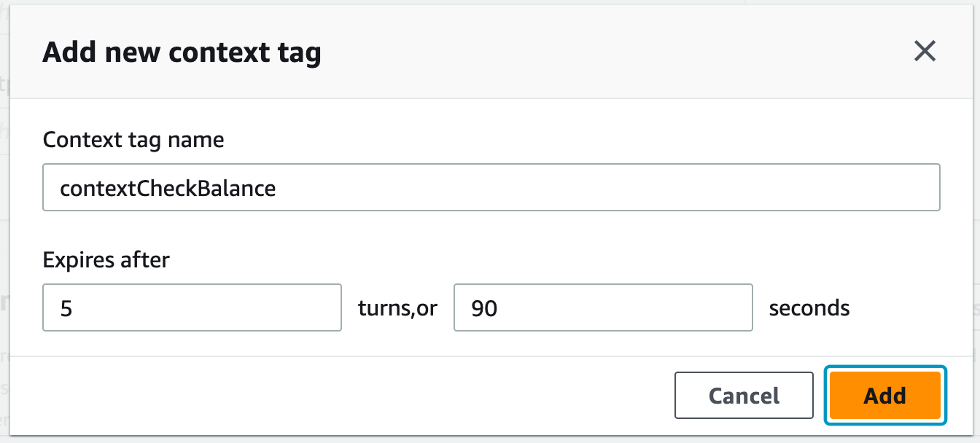Click the "seconds" unit label
Screen dimensions: 980x443
[x=809, y=308]
